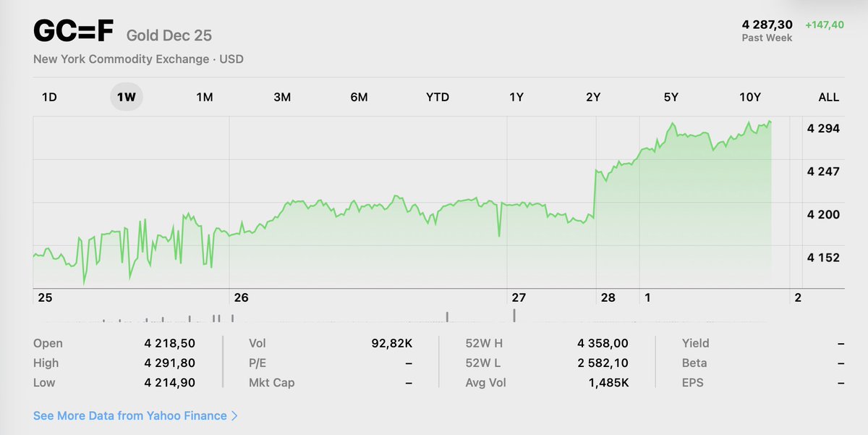The width and height of the screenshot is (868, 435).
Task: Show the 1Y price chart
Action: [x=516, y=97]
